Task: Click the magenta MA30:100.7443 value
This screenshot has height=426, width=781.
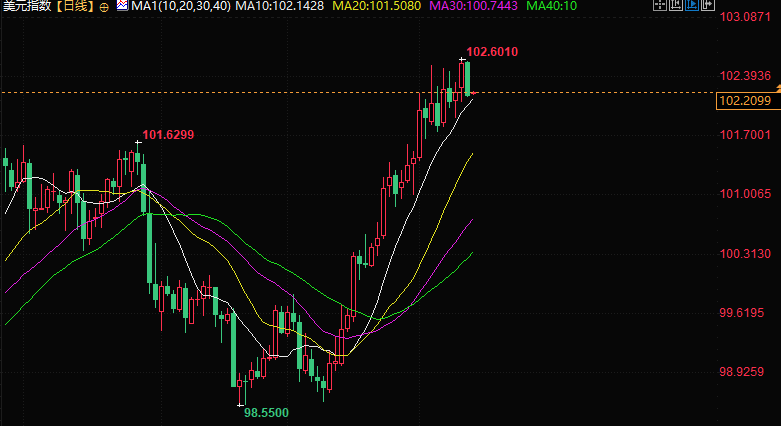Action: point(473,6)
